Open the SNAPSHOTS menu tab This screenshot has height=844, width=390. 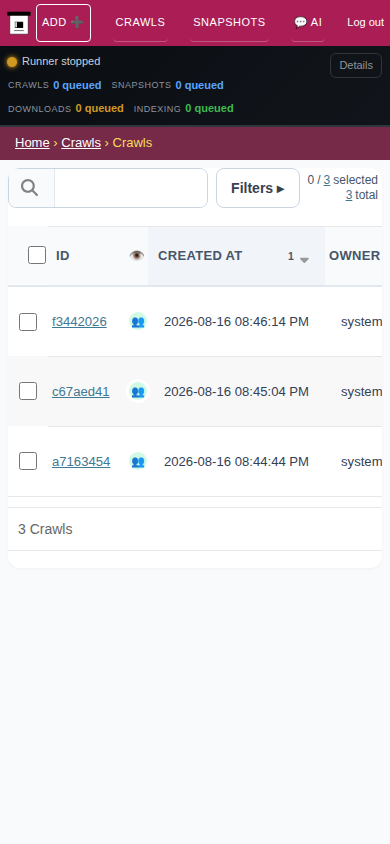(229, 23)
